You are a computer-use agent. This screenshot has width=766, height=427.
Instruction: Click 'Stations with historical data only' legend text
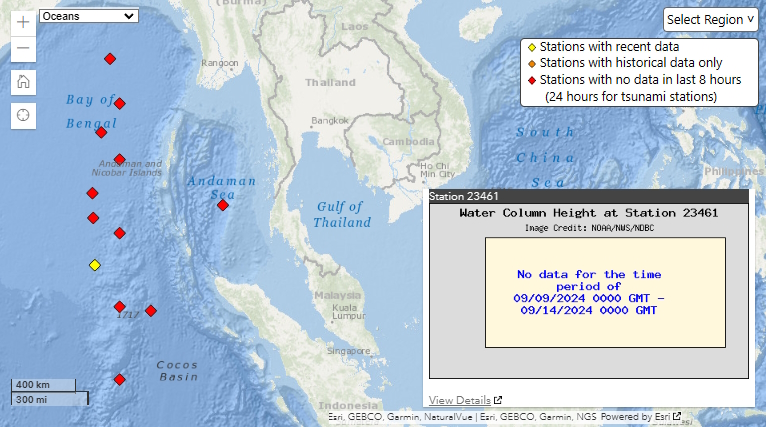(631, 63)
